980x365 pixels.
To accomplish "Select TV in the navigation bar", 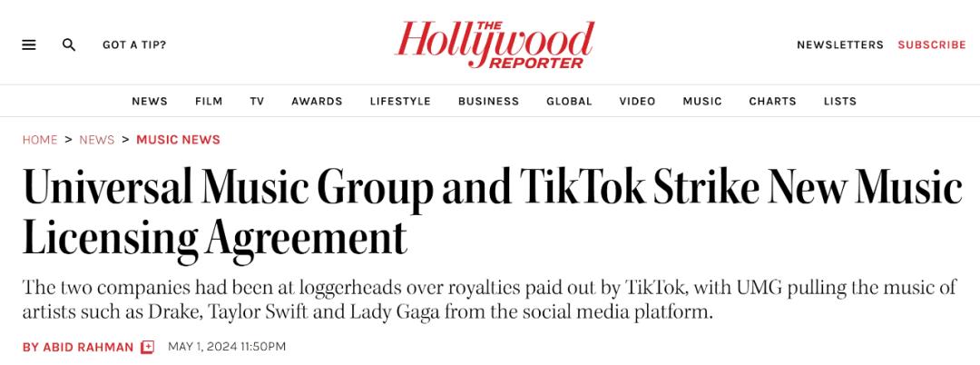I will 257,102.
